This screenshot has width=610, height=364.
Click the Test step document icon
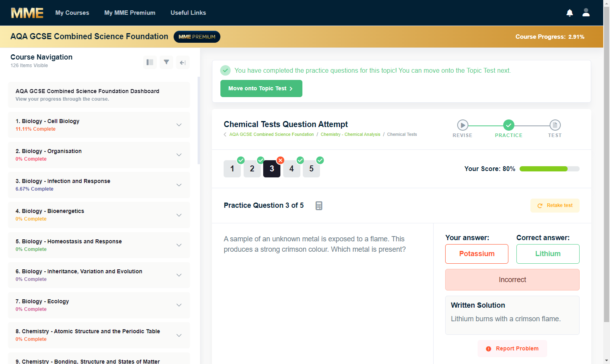tap(555, 125)
